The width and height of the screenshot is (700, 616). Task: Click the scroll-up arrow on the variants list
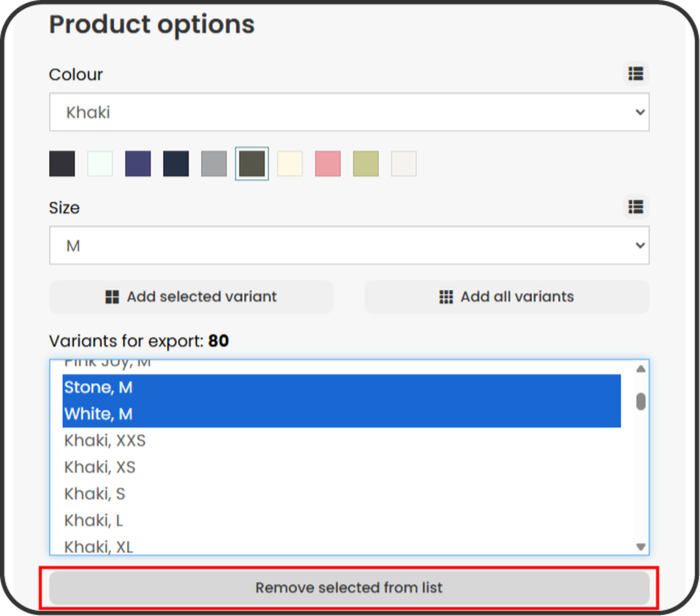[640, 368]
